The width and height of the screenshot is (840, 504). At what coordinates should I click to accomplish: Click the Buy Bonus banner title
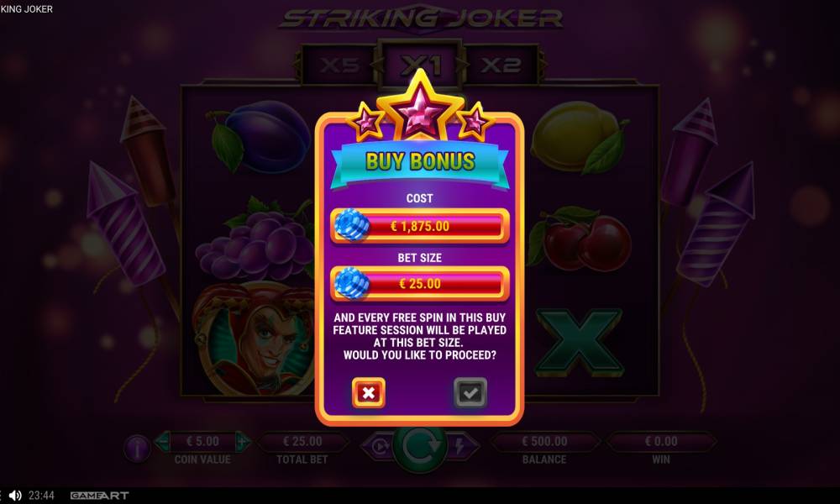point(420,162)
